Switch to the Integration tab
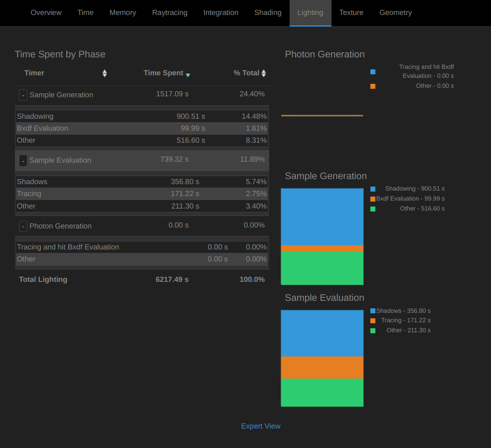The width and height of the screenshot is (491, 448). 221,12
